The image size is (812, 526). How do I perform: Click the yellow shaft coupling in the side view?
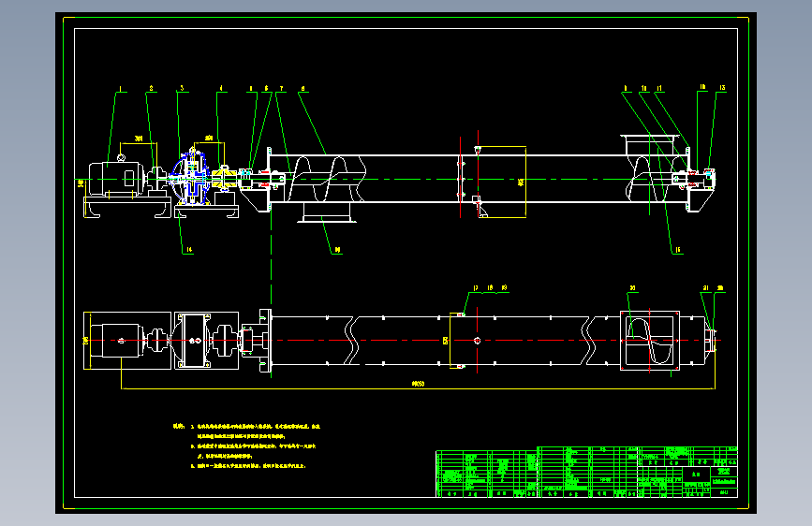[224, 178]
